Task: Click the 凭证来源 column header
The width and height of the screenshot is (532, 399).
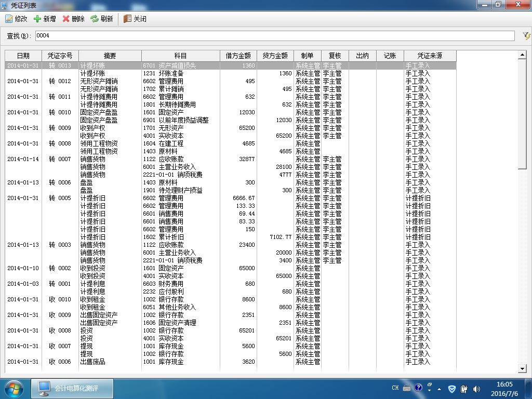Action: click(430, 56)
